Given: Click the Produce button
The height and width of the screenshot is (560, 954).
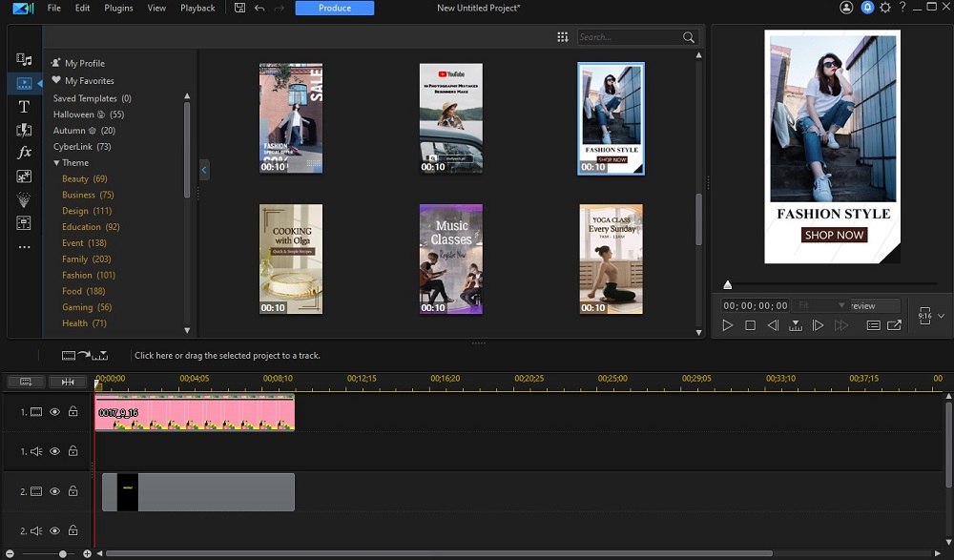Looking at the screenshot, I should (x=333, y=8).
